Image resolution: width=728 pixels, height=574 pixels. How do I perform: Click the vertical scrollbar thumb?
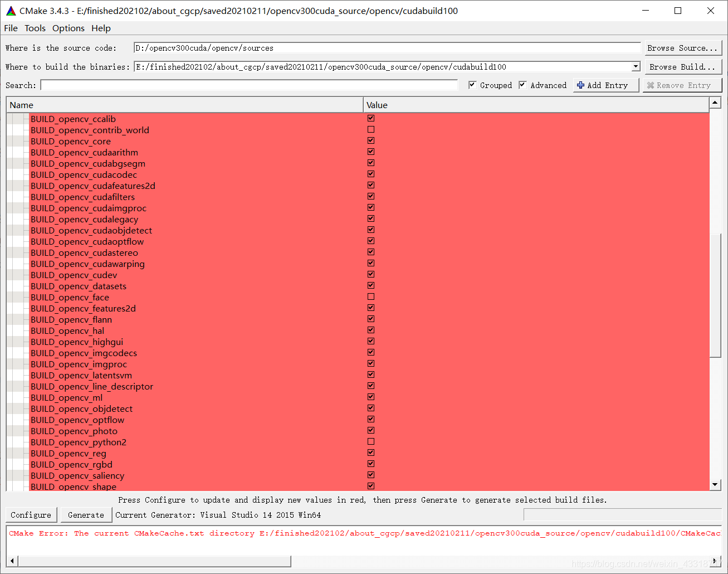pos(715,295)
